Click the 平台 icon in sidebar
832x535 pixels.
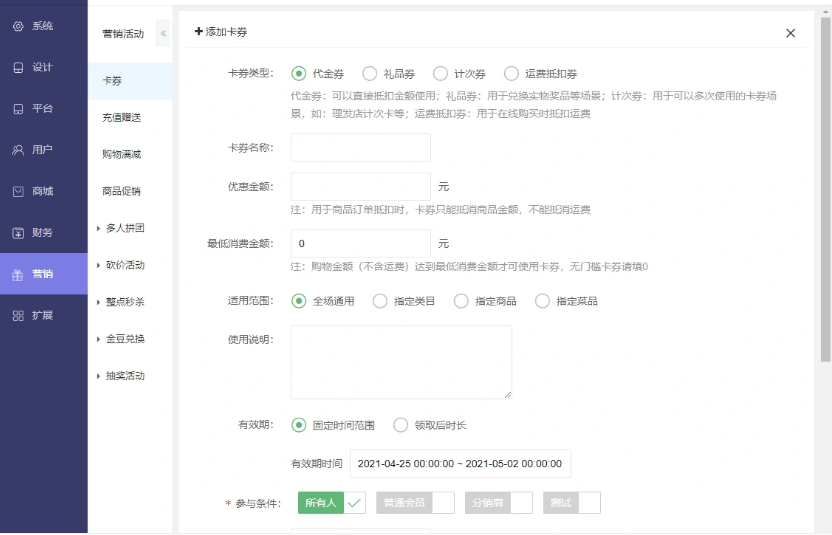point(17,109)
